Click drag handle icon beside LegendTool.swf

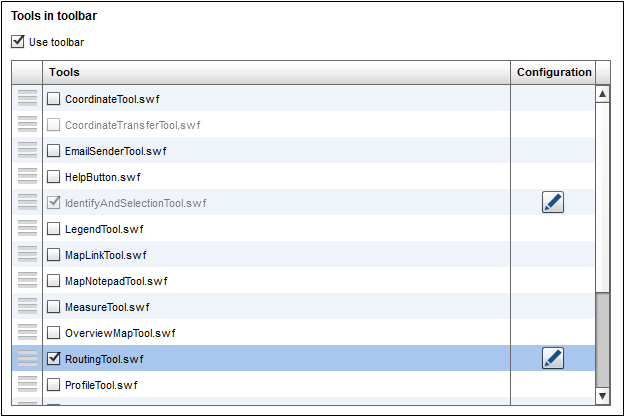[28, 228]
